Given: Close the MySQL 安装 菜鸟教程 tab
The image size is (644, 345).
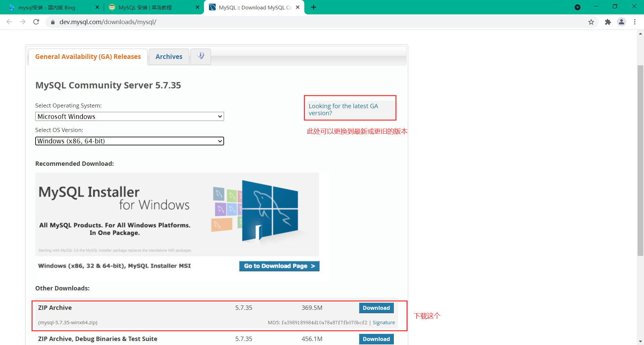Looking at the screenshot, I should pos(198,7).
